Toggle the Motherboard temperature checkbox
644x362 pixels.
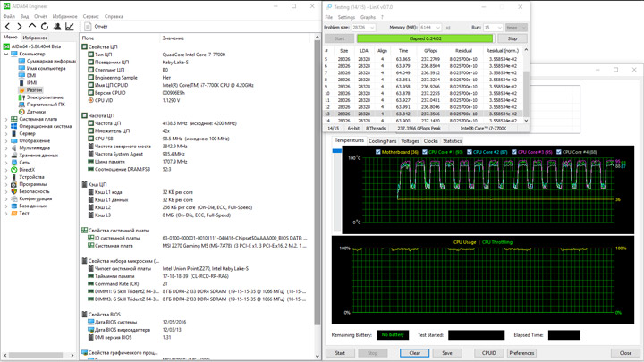tap(378, 152)
